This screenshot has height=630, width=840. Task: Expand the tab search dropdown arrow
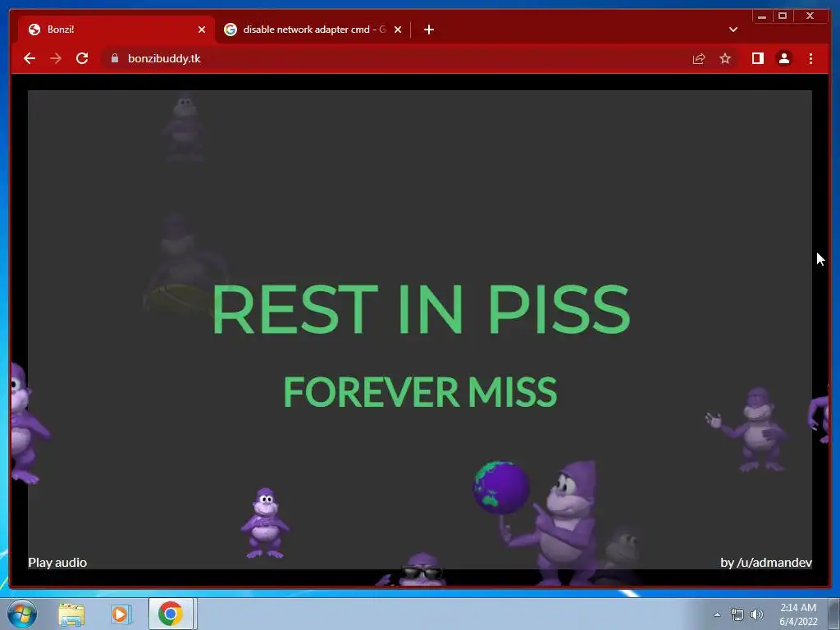point(733,30)
